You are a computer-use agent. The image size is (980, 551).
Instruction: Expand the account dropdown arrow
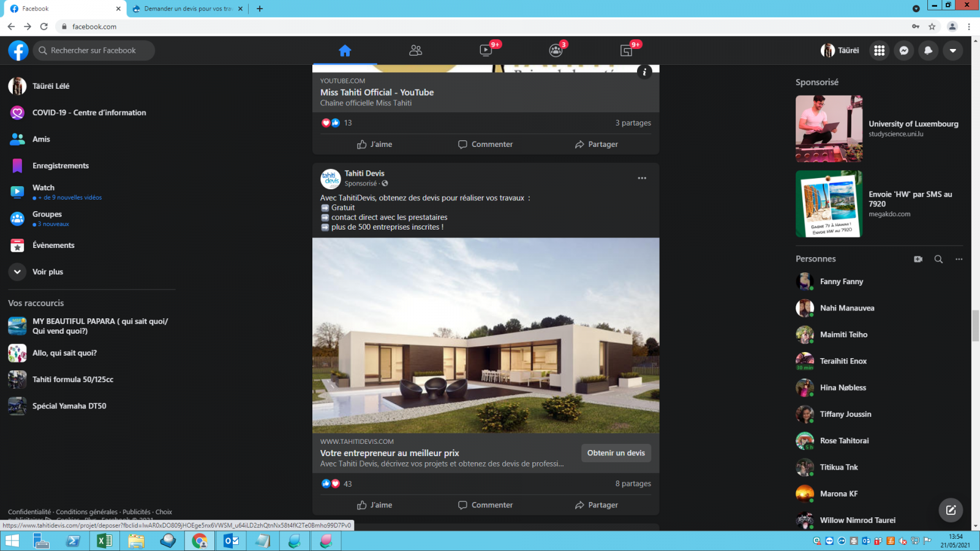click(x=952, y=51)
